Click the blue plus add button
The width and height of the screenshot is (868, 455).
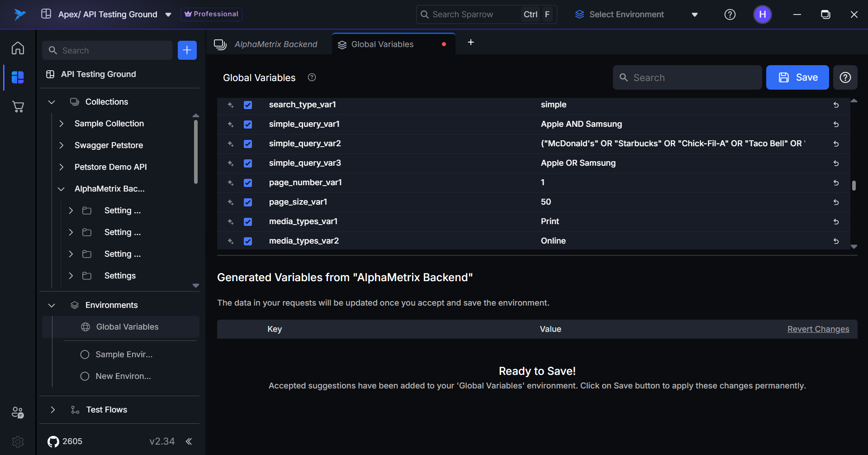pyautogui.click(x=187, y=50)
